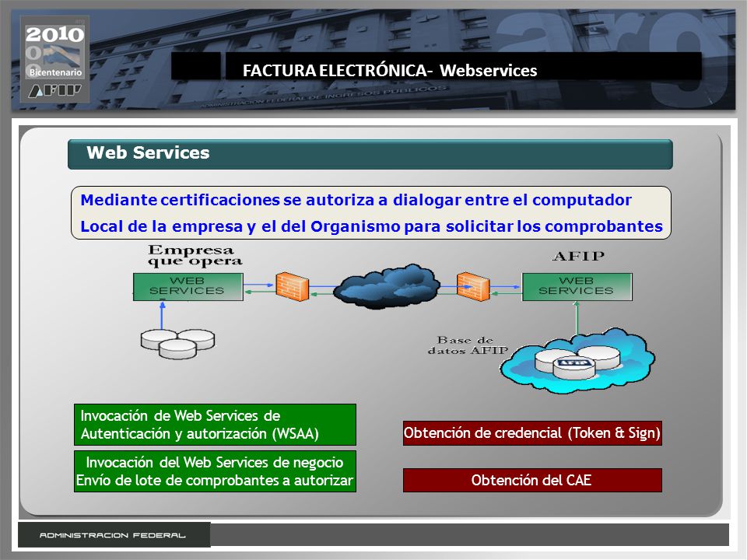747x560 pixels.
Task: Click the AFIP label above right services box
Action: 578,256
